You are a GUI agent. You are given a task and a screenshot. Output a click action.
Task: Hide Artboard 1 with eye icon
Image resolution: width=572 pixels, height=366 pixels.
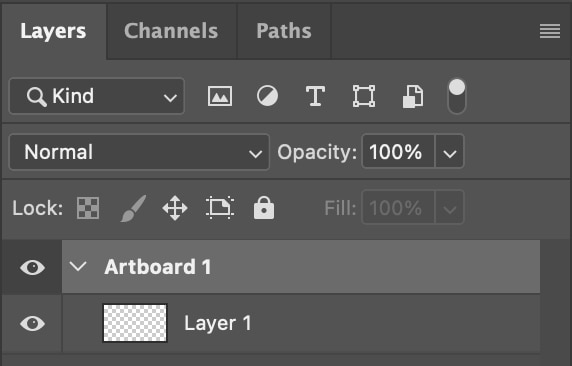coord(32,267)
